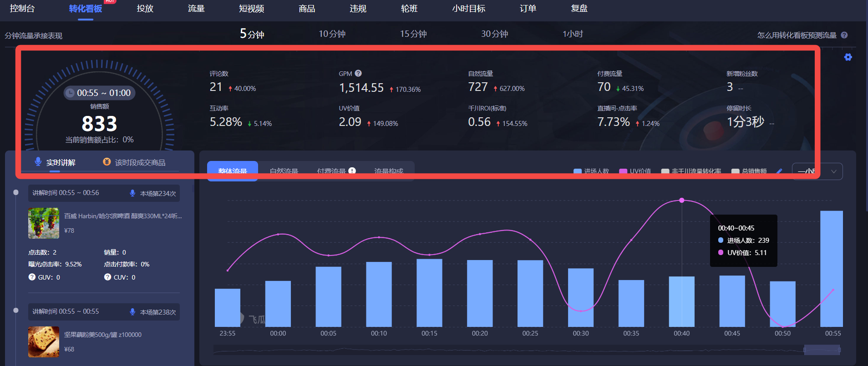Toggle the UV价值 legend series
This screenshot has height=366, width=868.
point(635,171)
